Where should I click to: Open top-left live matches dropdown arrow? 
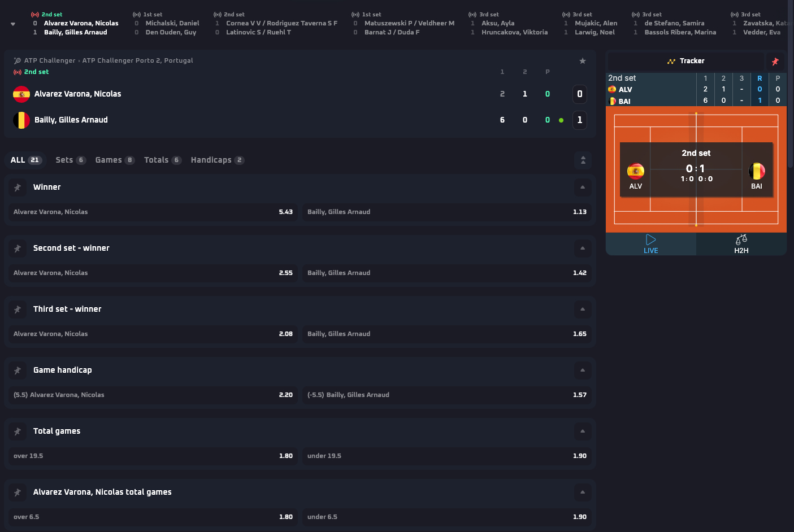(13, 24)
